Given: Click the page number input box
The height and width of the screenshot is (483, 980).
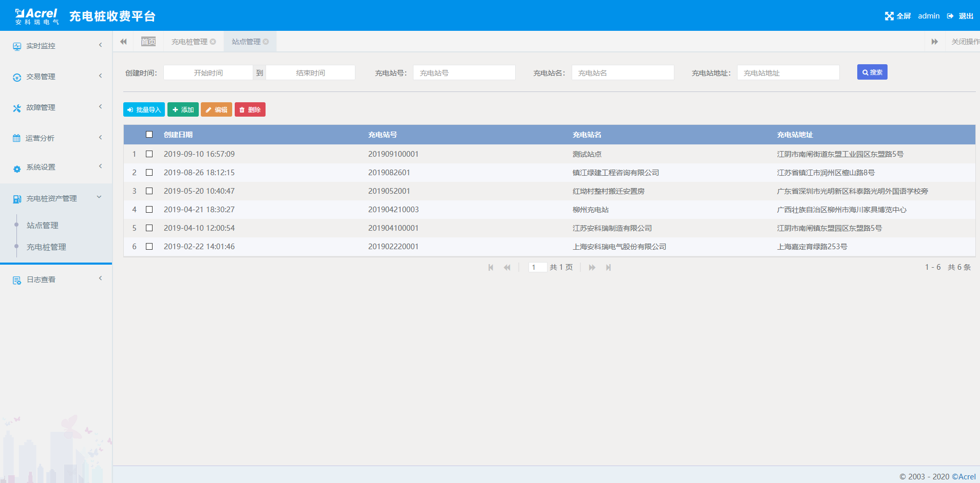Looking at the screenshot, I should tap(537, 267).
